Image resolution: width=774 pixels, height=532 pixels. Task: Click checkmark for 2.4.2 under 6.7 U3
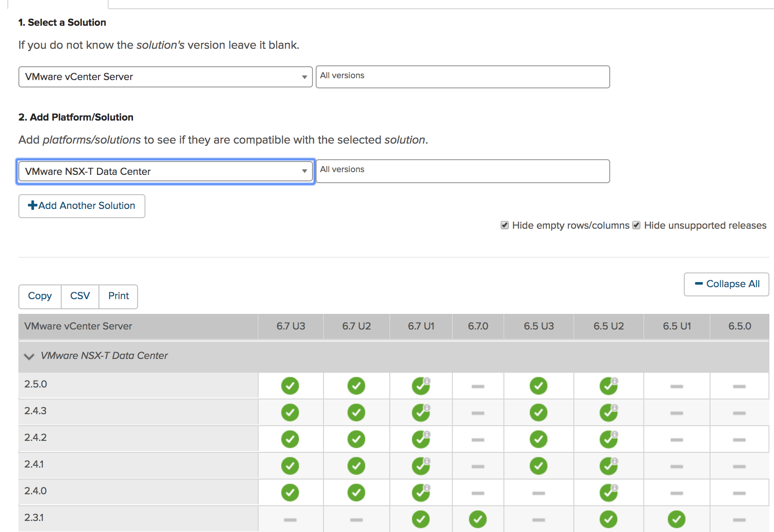[290, 439]
